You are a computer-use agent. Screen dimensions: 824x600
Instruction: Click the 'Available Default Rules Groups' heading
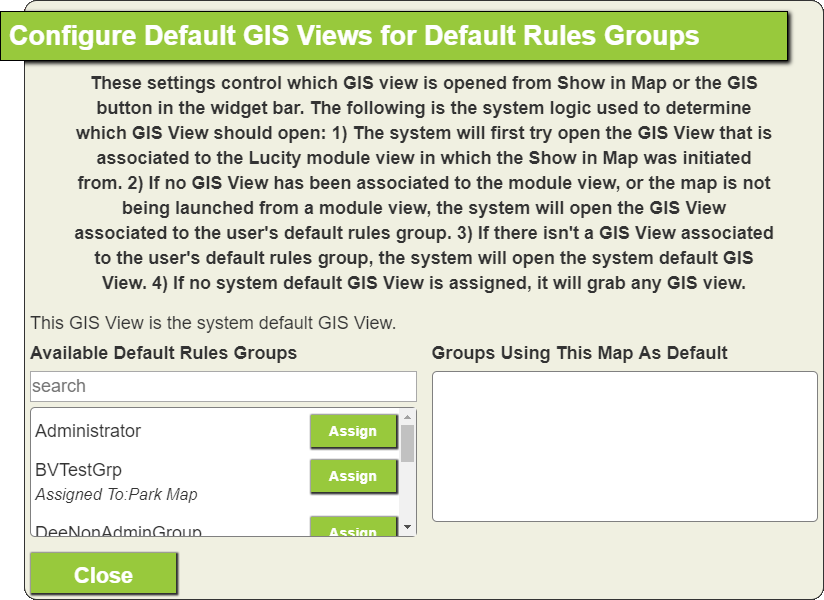pos(163,353)
